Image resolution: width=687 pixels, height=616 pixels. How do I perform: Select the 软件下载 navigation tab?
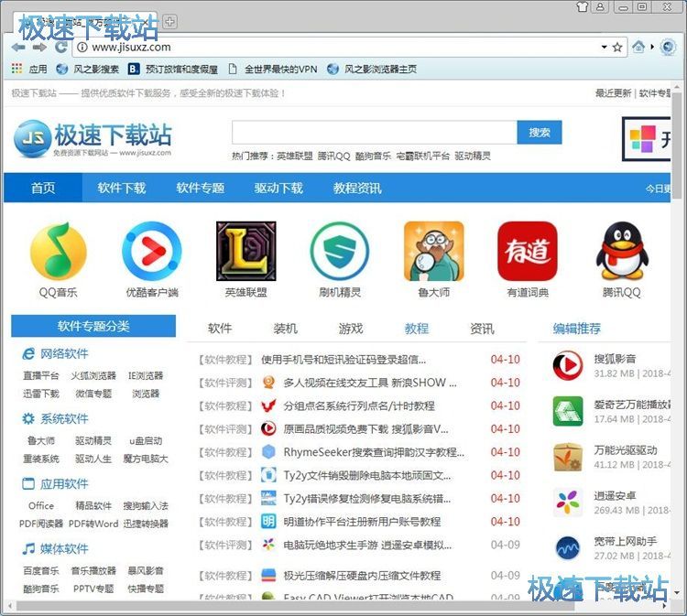pos(121,188)
